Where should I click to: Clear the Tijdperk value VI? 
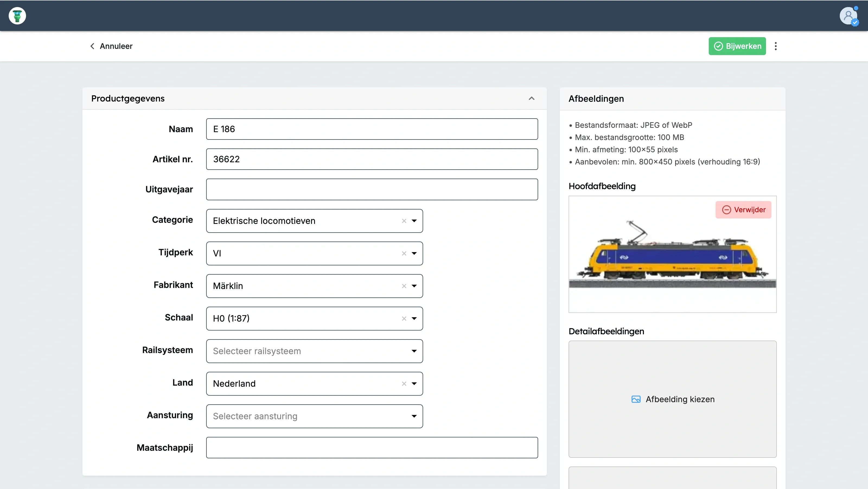(404, 253)
